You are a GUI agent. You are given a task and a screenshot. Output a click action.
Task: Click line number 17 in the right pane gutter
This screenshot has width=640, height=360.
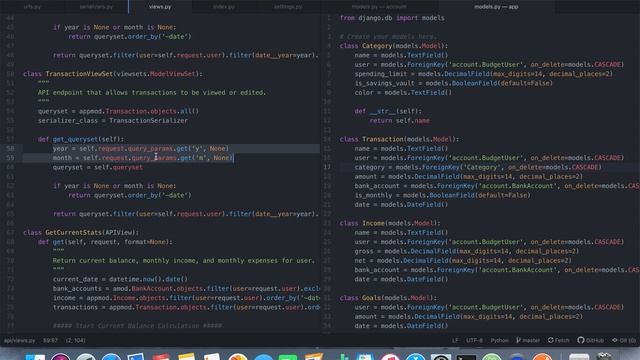click(x=327, y=167)
